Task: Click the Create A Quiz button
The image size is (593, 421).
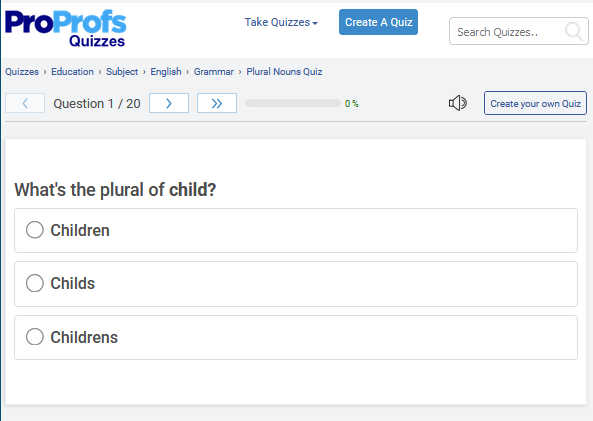Action: [x=378, y=22]
